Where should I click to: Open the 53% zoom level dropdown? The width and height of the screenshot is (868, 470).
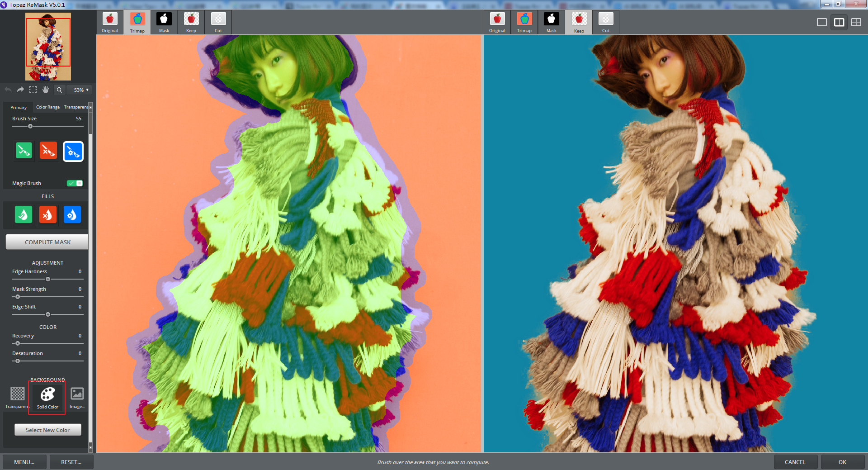(x=80, y=90)
